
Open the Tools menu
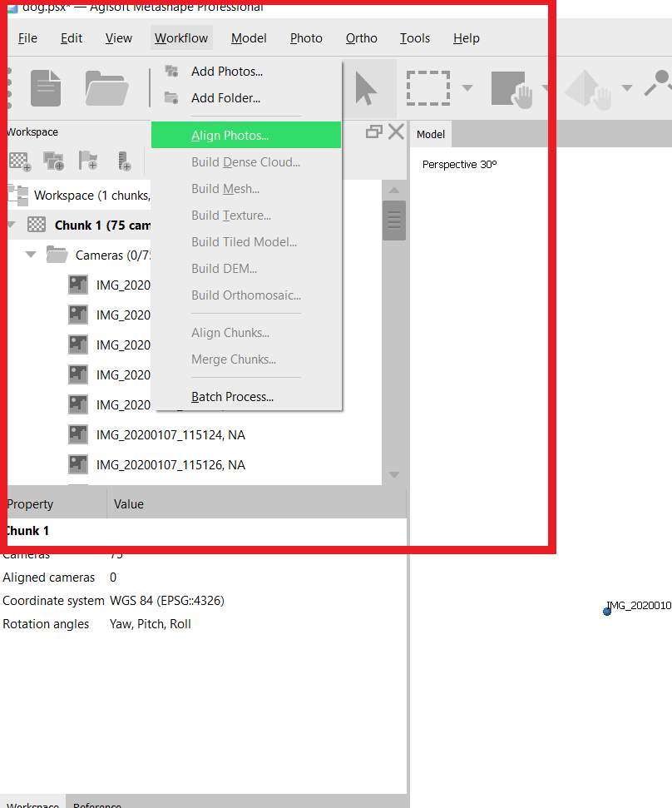point(414,38)
